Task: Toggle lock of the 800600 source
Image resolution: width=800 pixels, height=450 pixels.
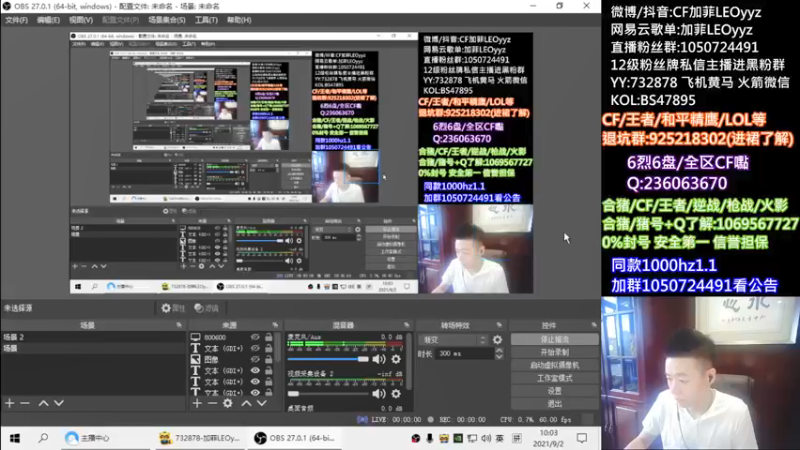Action: [x=269, y=337]
